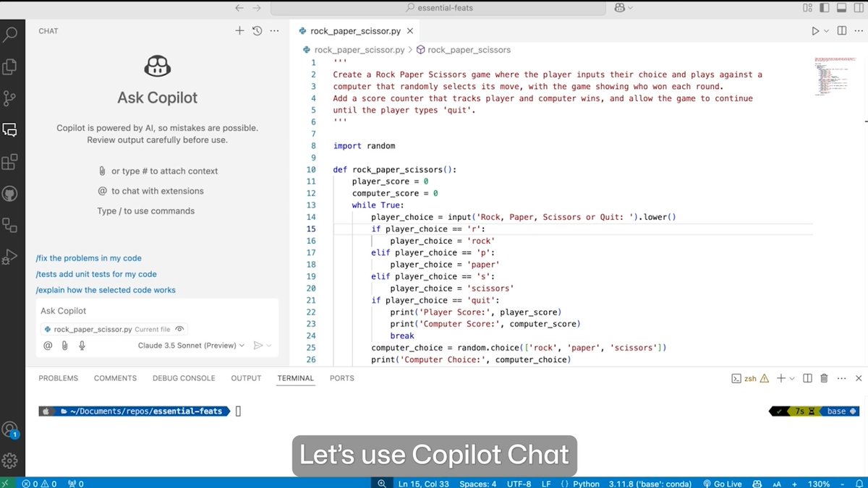Toggle current file context visibility eye

coord(179,329)
